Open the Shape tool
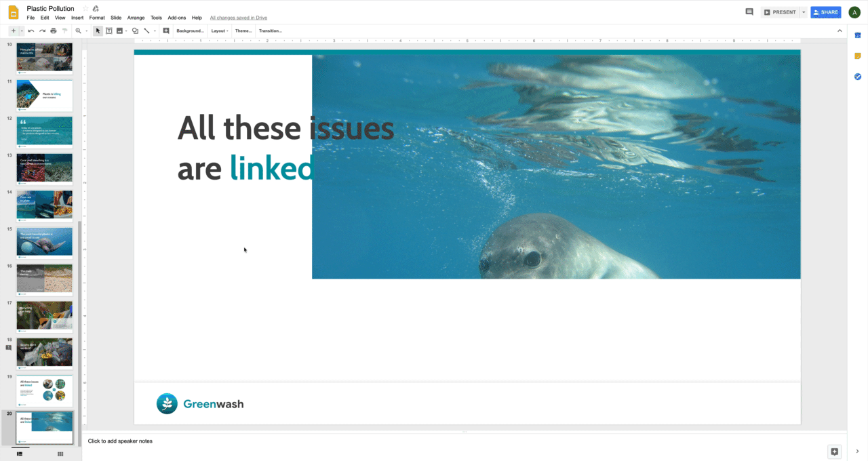The height and width of the screenshot is (461, 868). point(136,31)
